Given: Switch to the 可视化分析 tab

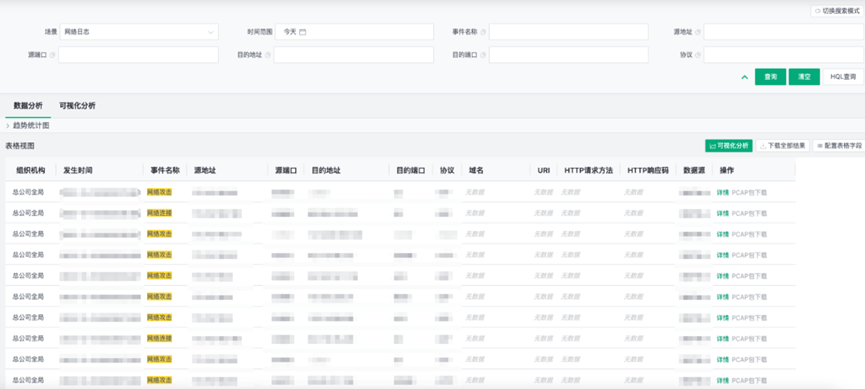Looking at the screenshot, I should [77, 106].
